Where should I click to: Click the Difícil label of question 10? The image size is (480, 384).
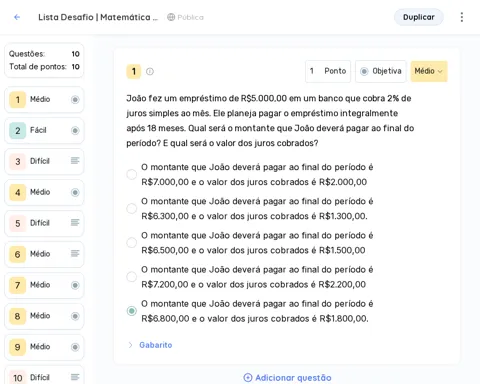pyautogui.click(x=40, y=378)
